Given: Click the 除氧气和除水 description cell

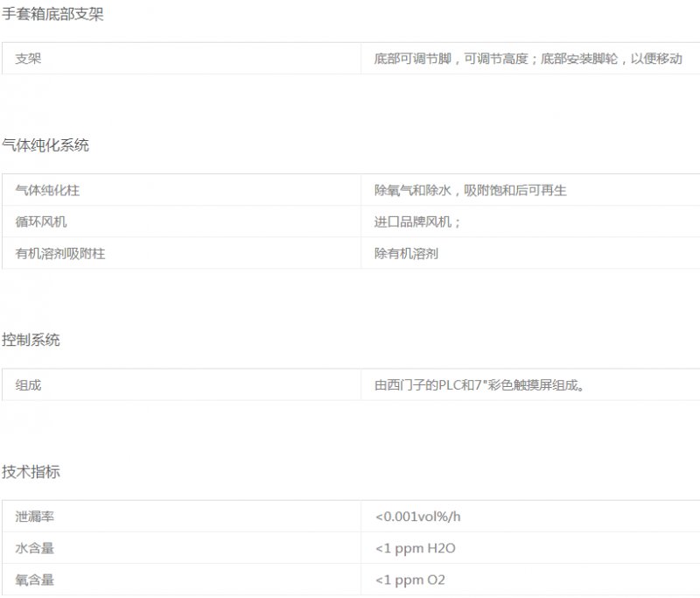Looking at the screenshot, I should pyautogui.click(x=470, y=190).
